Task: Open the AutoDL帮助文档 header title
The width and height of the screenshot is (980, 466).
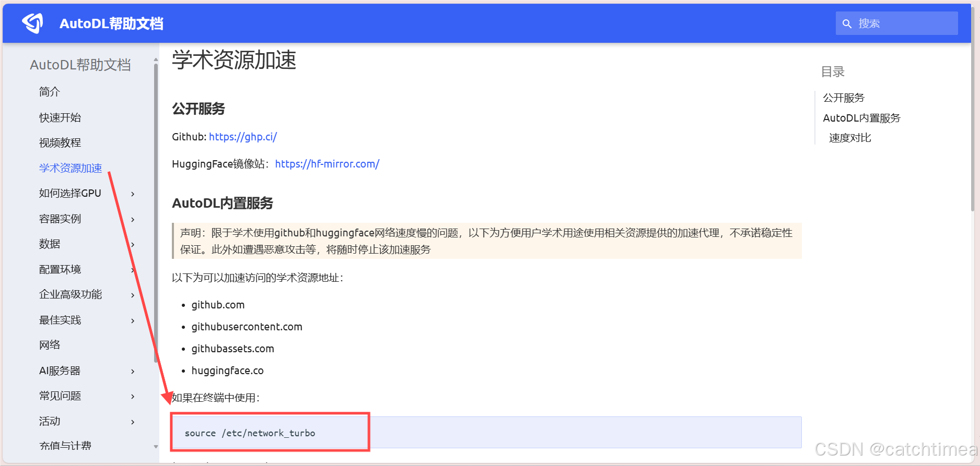Action: (x=111, y=23)
